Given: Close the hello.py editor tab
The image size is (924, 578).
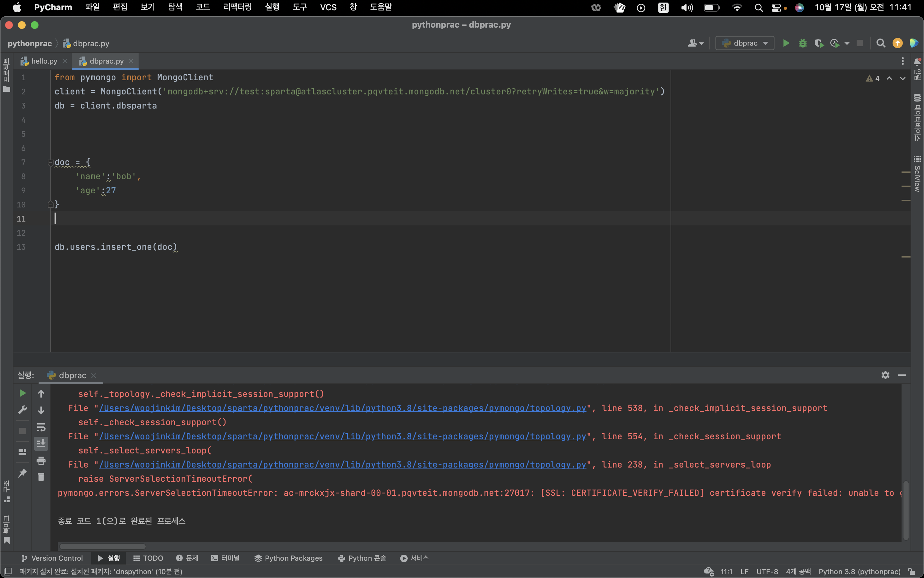Looking at the screenshot, I should pos(65,61).
